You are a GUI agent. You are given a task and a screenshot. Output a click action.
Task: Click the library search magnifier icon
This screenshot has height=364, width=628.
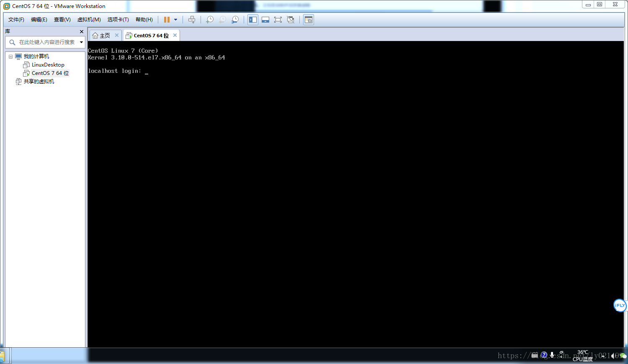12,42
